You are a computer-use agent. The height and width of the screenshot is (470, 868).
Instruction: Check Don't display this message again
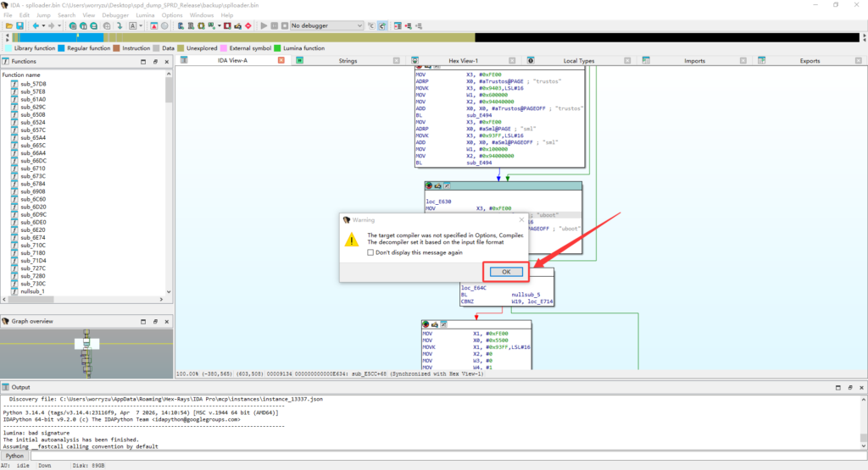tap(370, 252)
